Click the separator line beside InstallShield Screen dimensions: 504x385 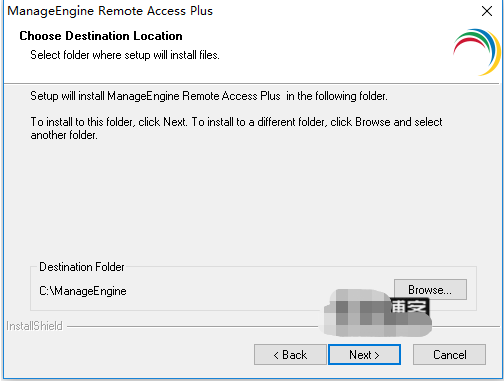[x=192, y=327]
